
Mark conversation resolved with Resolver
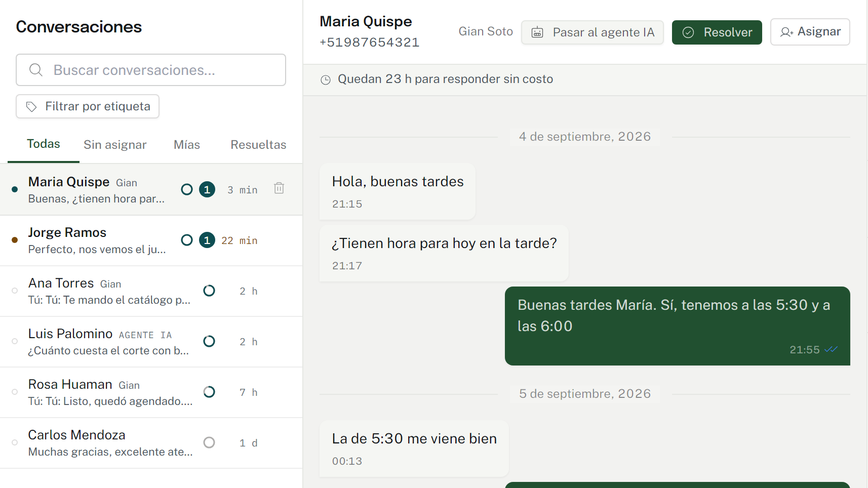click(x=717, y=32)
